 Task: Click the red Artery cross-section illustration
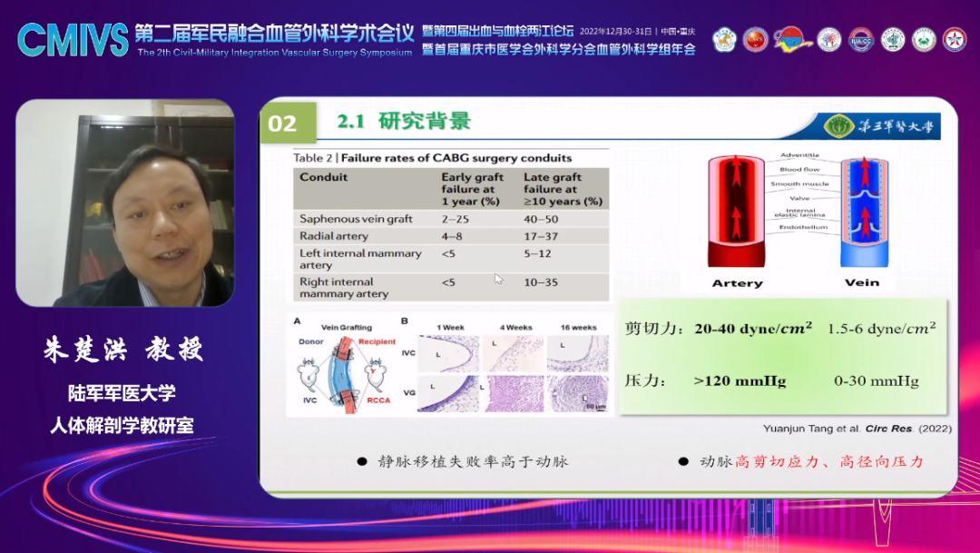coord(736,211)
